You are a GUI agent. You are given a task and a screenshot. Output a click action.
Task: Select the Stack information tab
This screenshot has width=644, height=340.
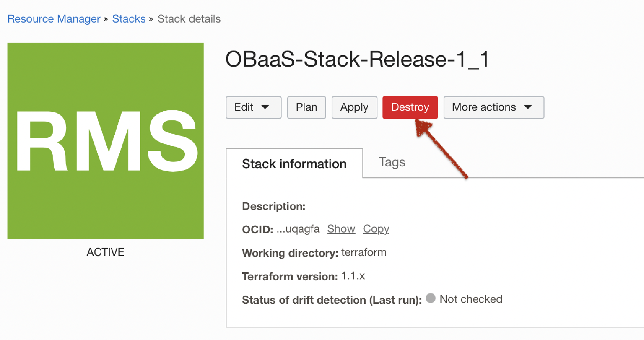point(294,164)
